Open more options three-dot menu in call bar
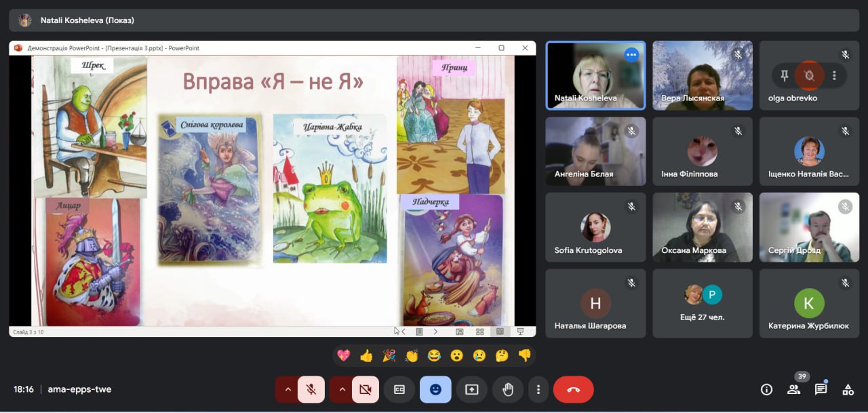 538,389
